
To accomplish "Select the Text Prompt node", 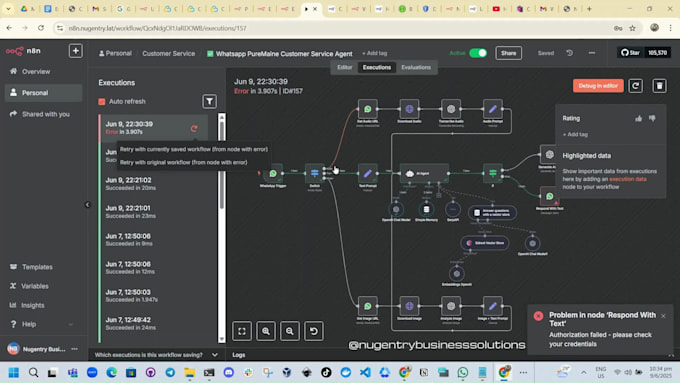I will [x=368, y=173].
